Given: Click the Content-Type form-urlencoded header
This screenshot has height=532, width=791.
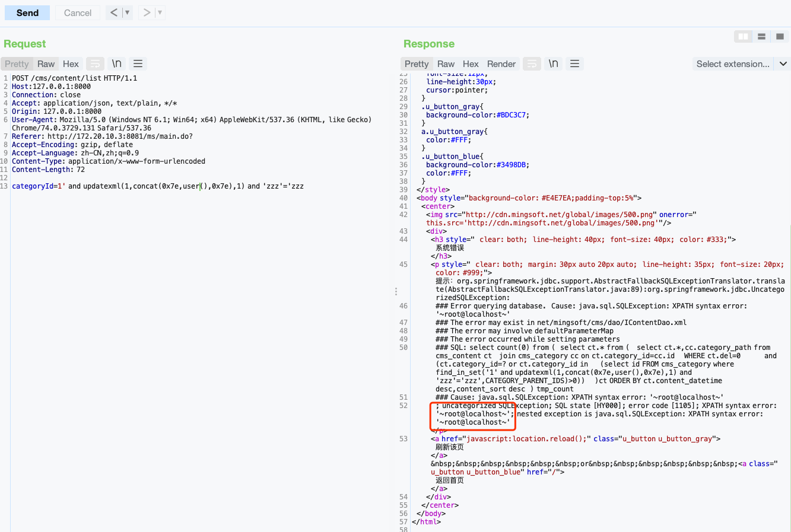Looking at the screenshot, I should click(x=109, y=161).
